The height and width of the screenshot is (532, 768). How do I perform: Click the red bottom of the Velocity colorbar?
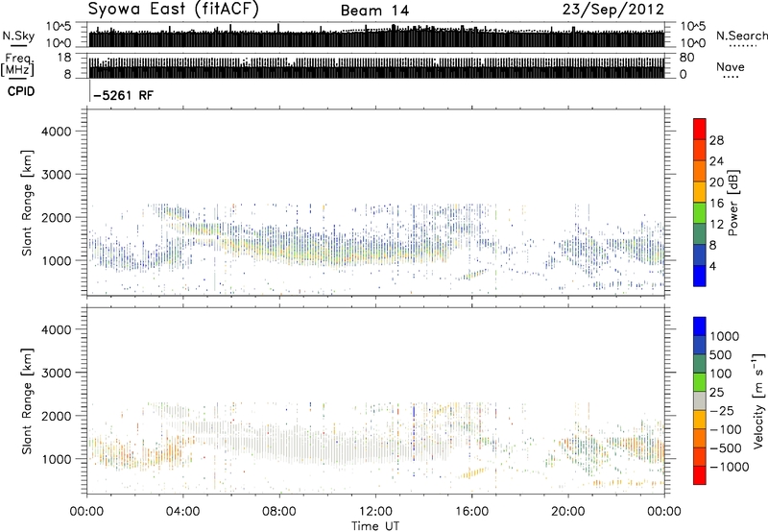click(700, 475)
